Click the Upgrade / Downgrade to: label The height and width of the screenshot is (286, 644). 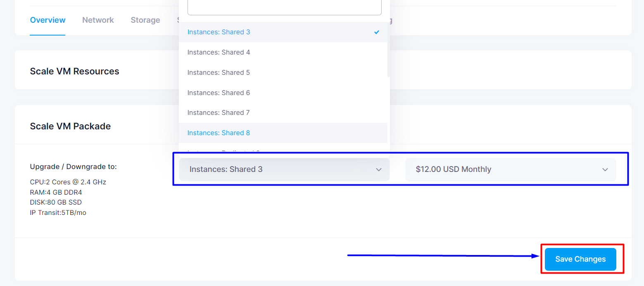74,167
